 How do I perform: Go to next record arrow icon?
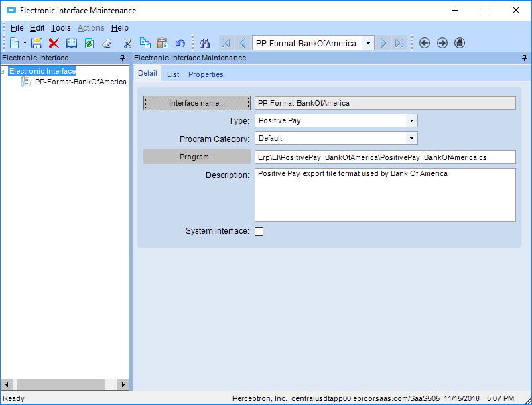[x=383, y=43]
